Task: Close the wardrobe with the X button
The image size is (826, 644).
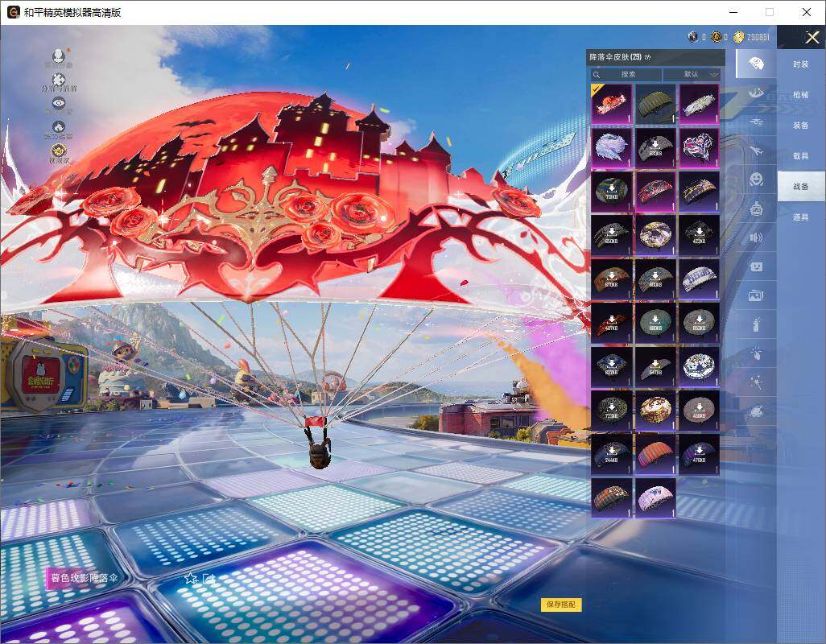Action: pyautogui.click(x=812, y=37)
